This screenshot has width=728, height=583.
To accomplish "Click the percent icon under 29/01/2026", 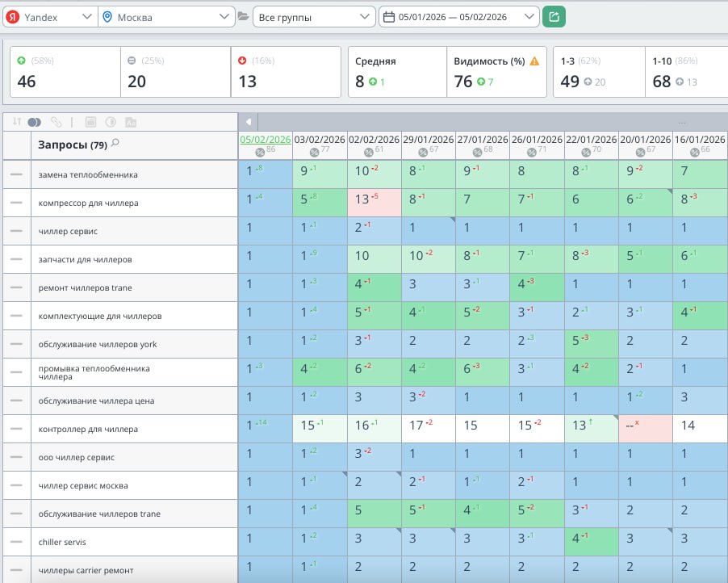I will [423, 153].
